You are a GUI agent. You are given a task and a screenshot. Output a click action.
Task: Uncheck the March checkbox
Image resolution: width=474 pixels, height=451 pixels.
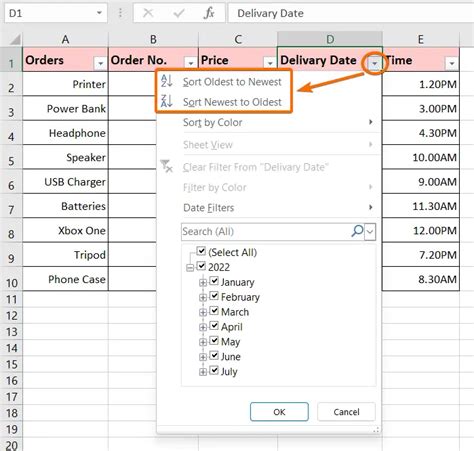point(214,311)
